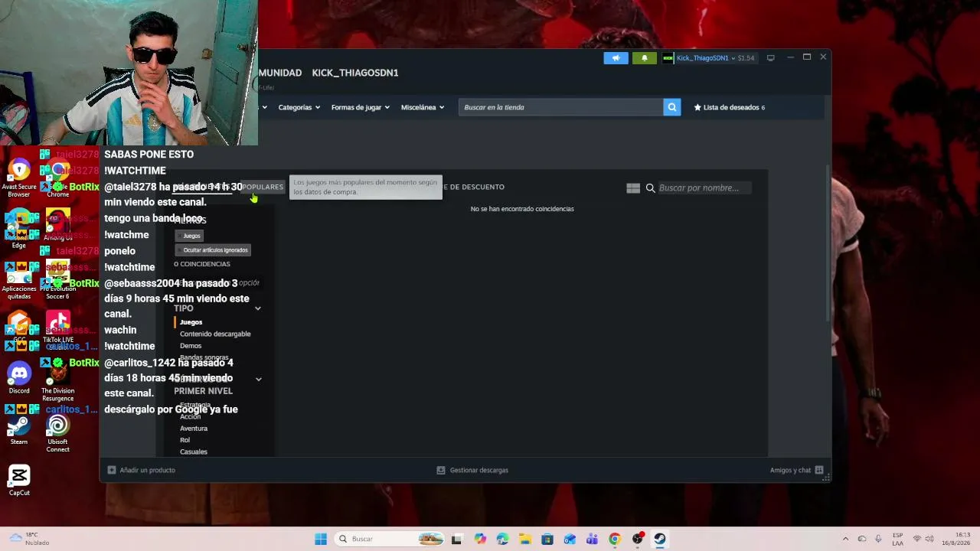980x551 pixels.
Task: Select 'Demos' type filter
Action: (191, 346)
